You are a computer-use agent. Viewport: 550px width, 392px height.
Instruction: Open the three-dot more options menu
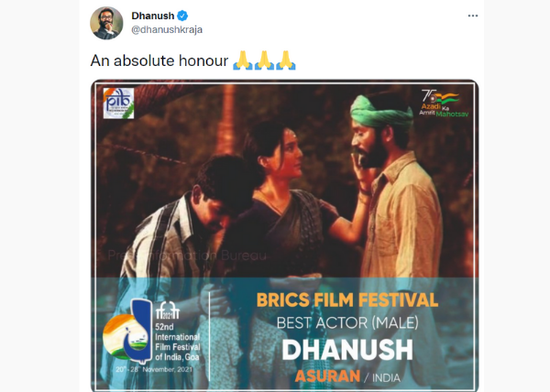click(x=473, y=16)
